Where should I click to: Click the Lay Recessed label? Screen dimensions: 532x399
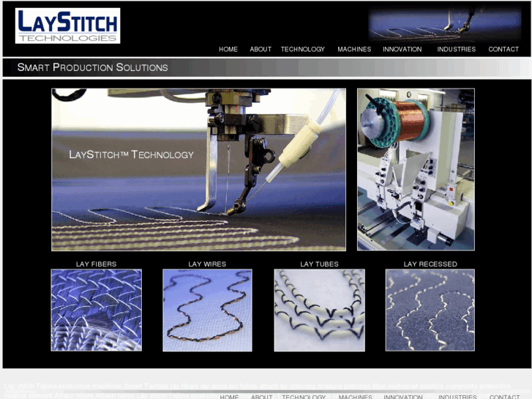pyautogui.click(x=430, y=264)
